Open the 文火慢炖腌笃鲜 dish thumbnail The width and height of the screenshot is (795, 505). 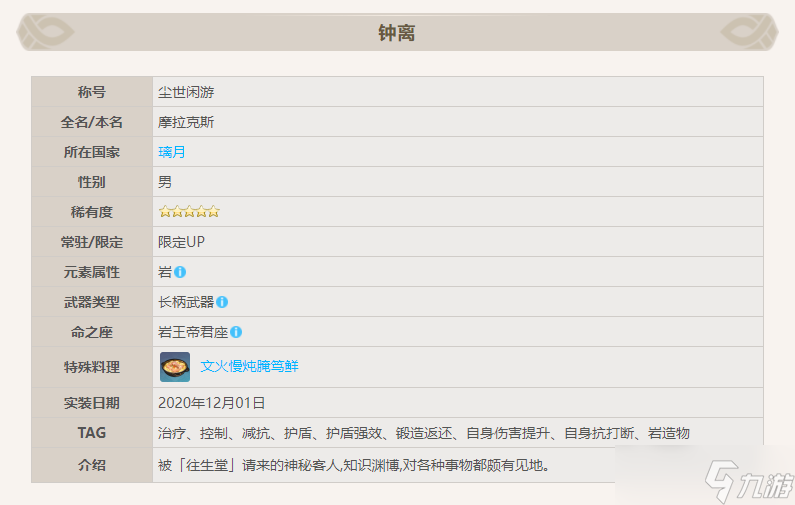(175, 367)
